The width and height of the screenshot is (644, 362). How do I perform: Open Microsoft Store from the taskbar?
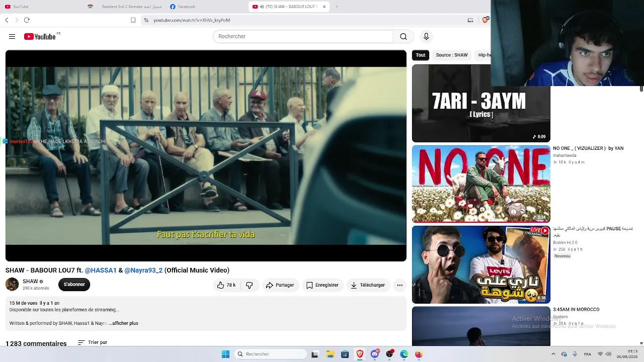[x=345, y=354]
